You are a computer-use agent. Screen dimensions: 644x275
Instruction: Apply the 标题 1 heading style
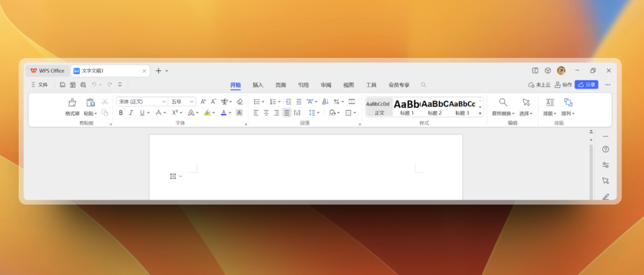pos(407,107)
